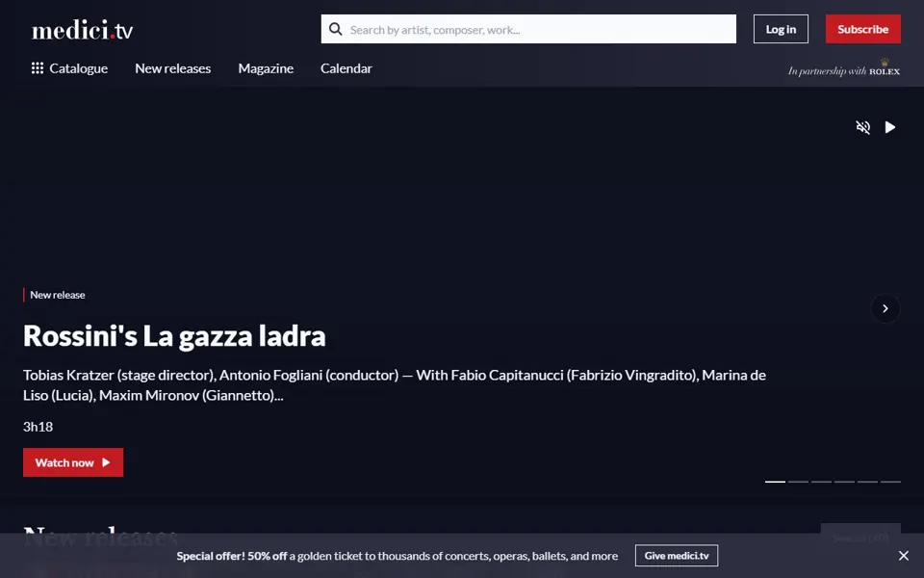This screenshot has width=924, height=578.
Task: Open the Calendar page
Action: coord(346,68)
